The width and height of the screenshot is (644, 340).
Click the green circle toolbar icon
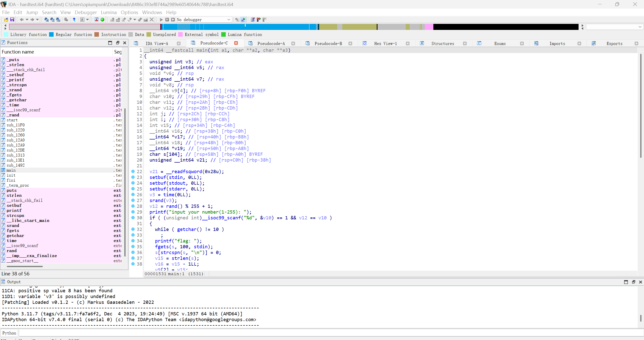click(x=102, y=20)
